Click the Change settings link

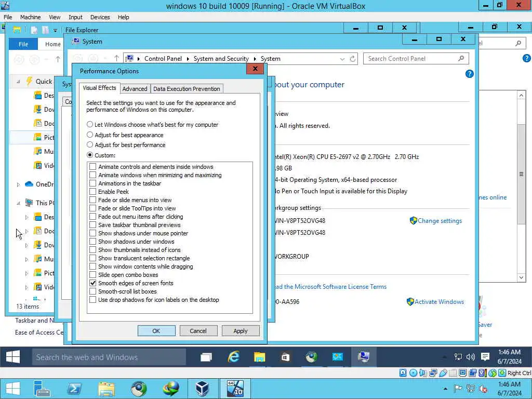pyautogui.click(x=440, y=220)
